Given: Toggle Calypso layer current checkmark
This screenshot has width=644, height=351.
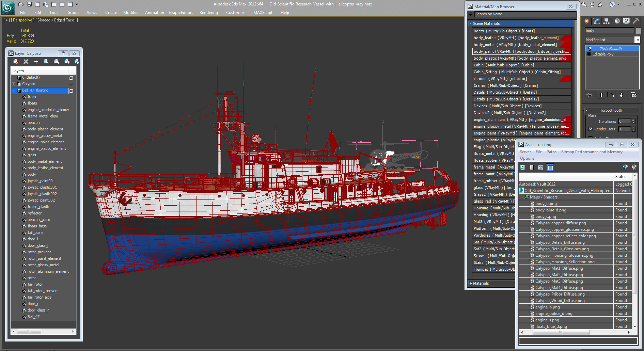Looking at the screenshot, I should [x=72, y=84].
